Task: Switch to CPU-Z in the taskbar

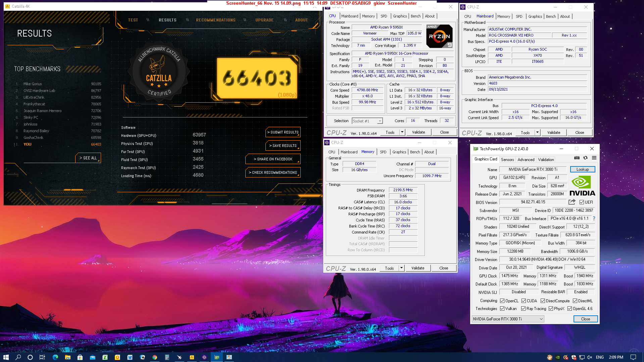Action: pyautogui.click(x=204, y=357)
